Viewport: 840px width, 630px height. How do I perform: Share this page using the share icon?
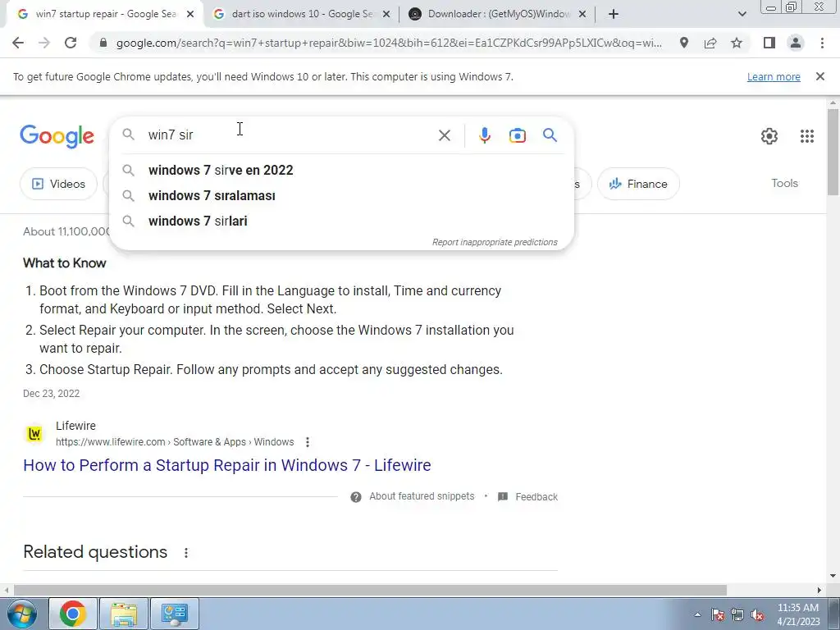[710, 43]
